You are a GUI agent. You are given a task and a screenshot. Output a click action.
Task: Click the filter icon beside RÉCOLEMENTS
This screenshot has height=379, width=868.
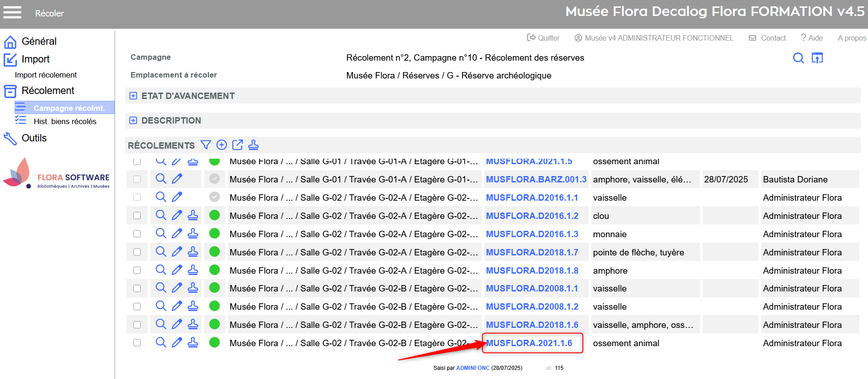click(x=206, y=145)
